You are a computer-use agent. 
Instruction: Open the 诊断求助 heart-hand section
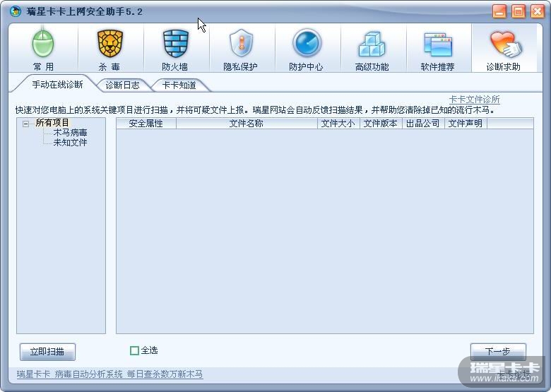[504, 49]
